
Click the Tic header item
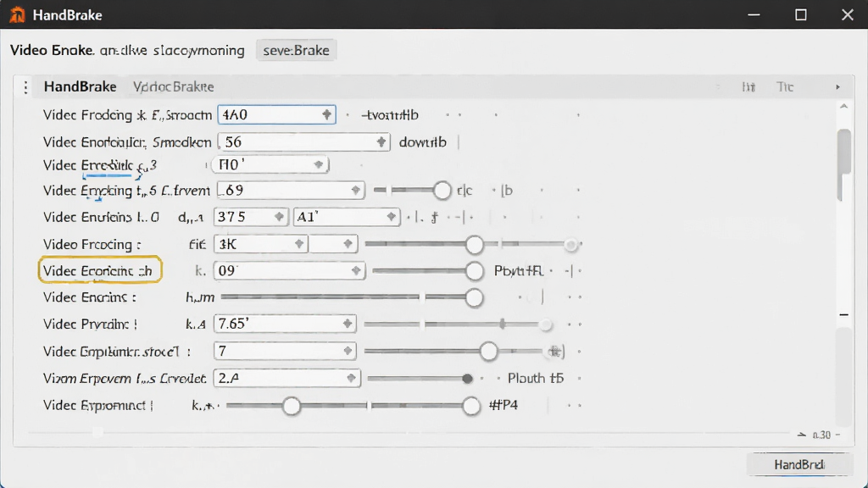(x=785, y=87)
